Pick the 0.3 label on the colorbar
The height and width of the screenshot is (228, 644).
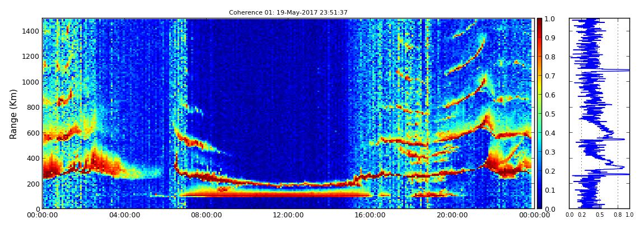549,152
